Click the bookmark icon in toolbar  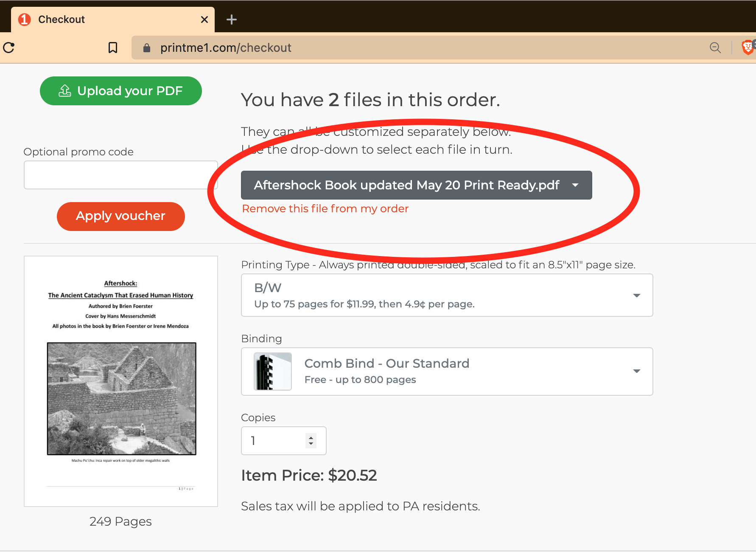[x=113, y=48]
